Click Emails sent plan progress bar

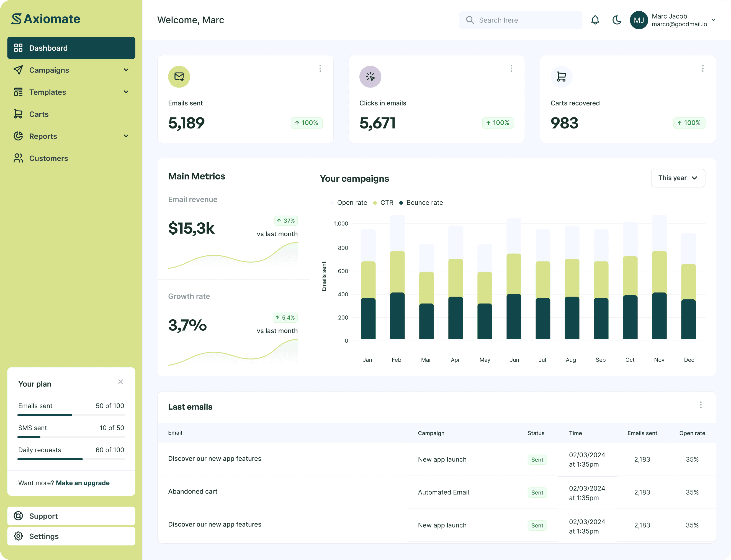coord(71,415)
